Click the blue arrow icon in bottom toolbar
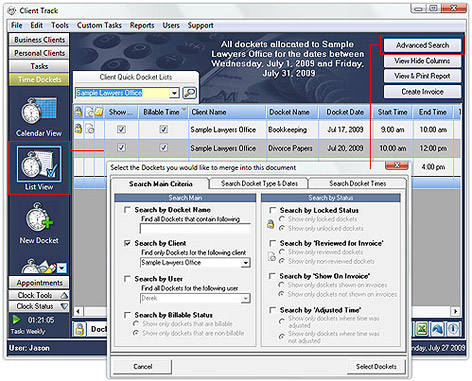Screen dimensions: 472x381 (437, 329)
